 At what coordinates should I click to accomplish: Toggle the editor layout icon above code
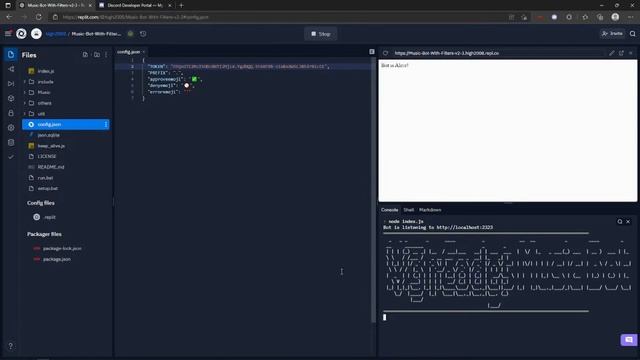point(371,52)
